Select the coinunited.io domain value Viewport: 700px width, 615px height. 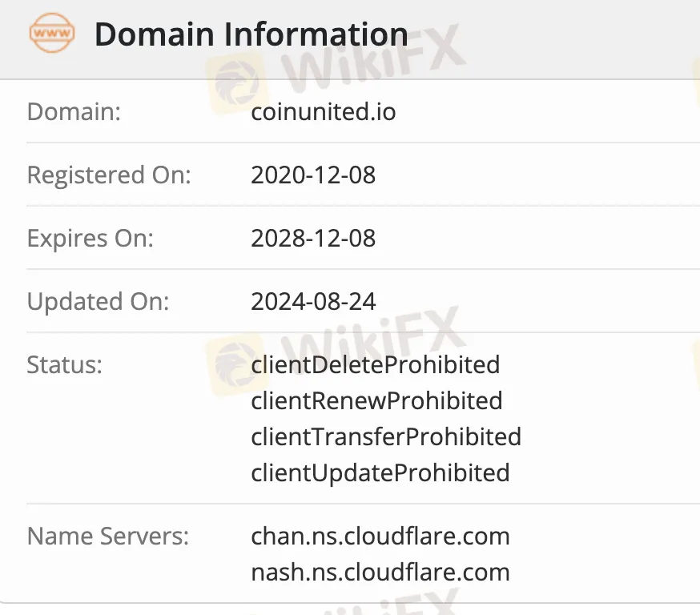pyautogui.click(x=324, y=111)
